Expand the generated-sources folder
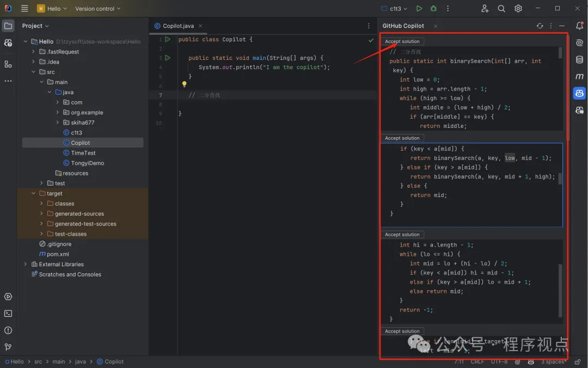 (41, 213)
